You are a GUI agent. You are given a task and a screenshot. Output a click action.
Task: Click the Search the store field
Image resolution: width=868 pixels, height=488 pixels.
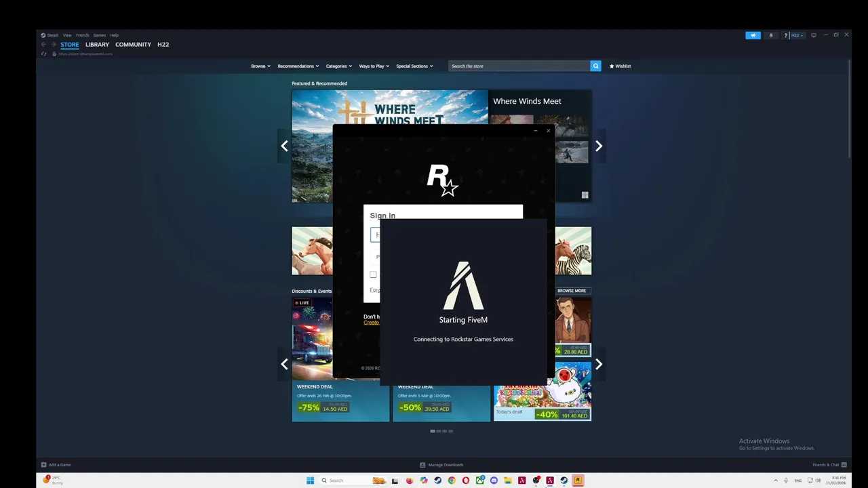click(x=519, y=66)
